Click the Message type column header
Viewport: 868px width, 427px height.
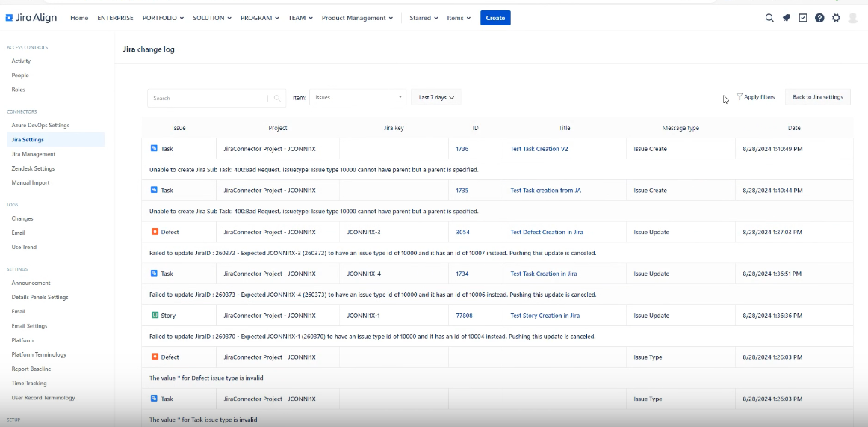tap(681, 128)
